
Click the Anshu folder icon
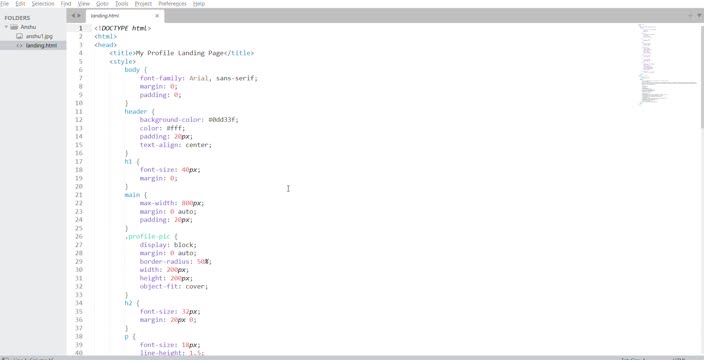(x=14, y=27)
